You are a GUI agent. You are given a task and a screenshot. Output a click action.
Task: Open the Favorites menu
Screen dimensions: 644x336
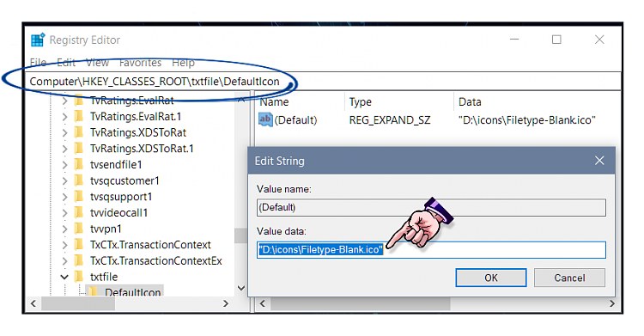coord(141,63)
